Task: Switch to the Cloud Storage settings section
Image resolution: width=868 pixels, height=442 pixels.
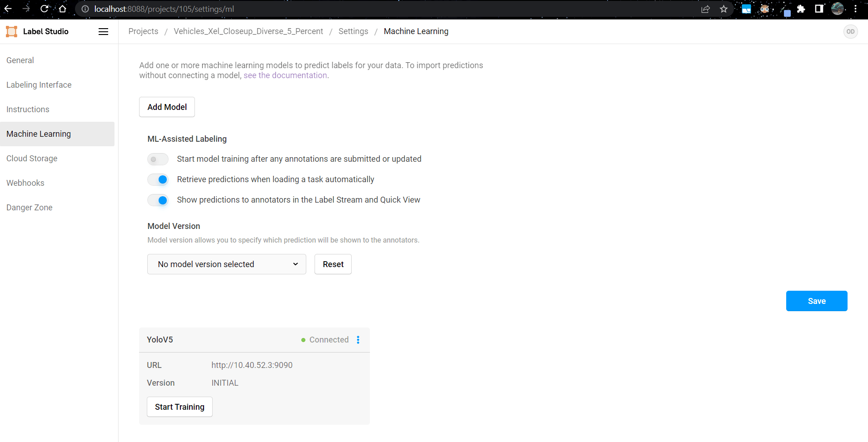Action: click(32, 158)
